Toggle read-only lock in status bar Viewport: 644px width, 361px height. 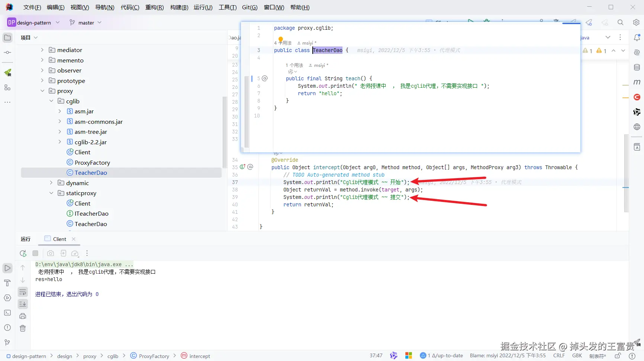coord(618,356)
